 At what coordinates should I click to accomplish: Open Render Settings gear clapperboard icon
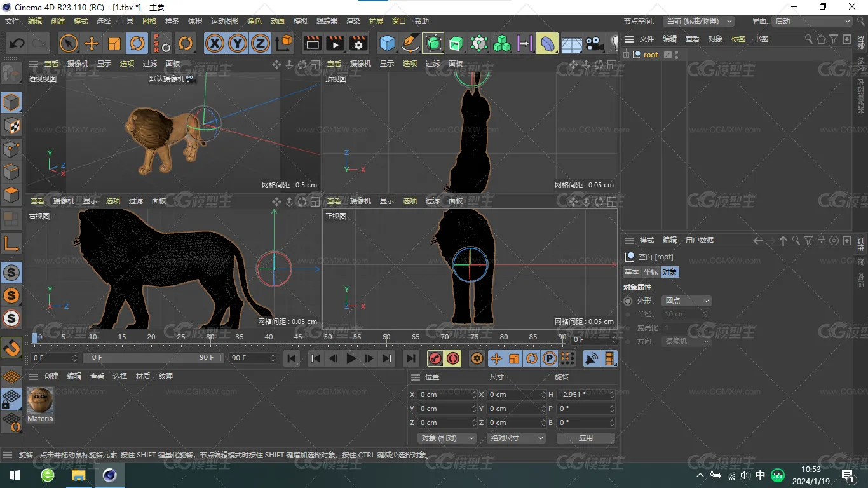point(358,43)
